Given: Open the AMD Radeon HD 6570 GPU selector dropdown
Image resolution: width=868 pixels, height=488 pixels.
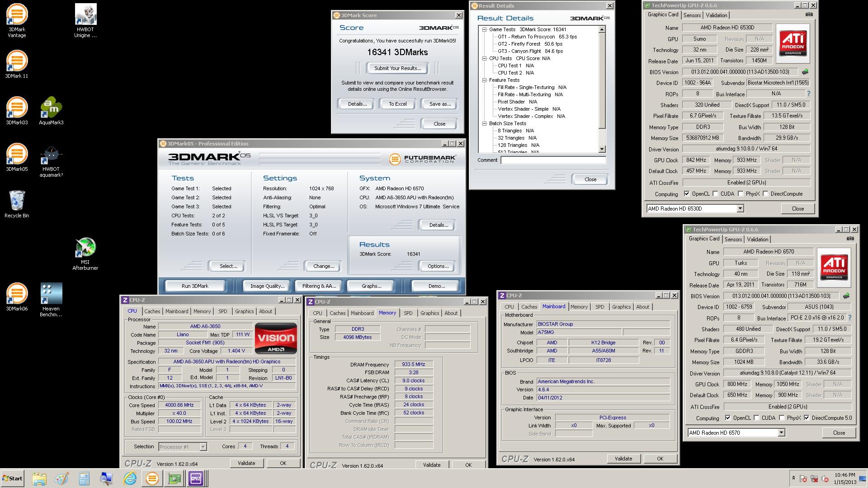Looking at the screenshot, I should point(781,432).
